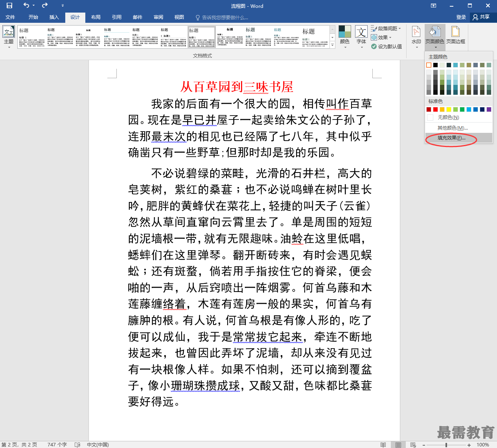Open ribbon display options icon
Screen dimensions: 497x448
(433, 6)
